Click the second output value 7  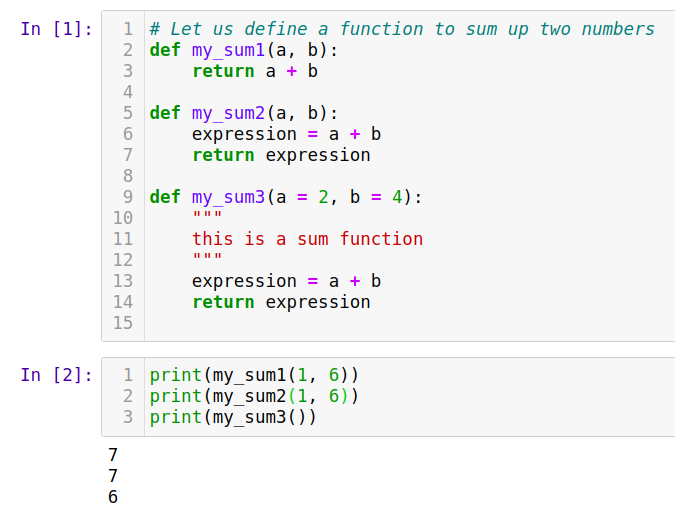click(113, 476)
